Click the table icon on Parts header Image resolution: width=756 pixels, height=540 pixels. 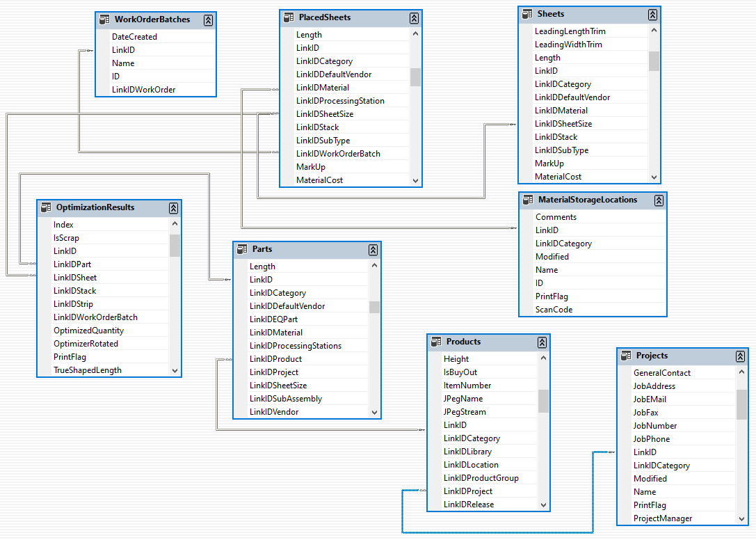(241, 248)
